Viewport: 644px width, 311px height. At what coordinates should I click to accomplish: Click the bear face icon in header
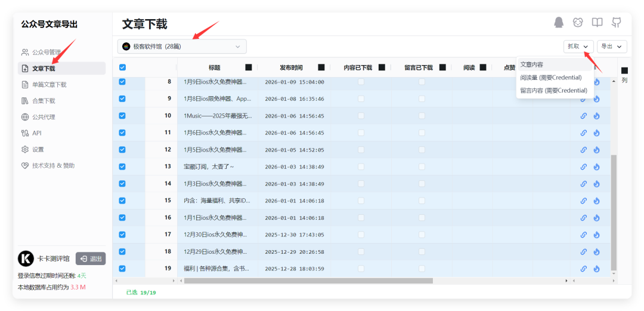(x=578, y=22)
